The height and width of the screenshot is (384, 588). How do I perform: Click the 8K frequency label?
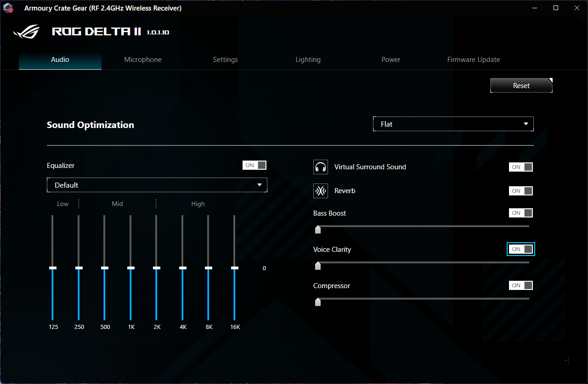[x=209, y=327]
